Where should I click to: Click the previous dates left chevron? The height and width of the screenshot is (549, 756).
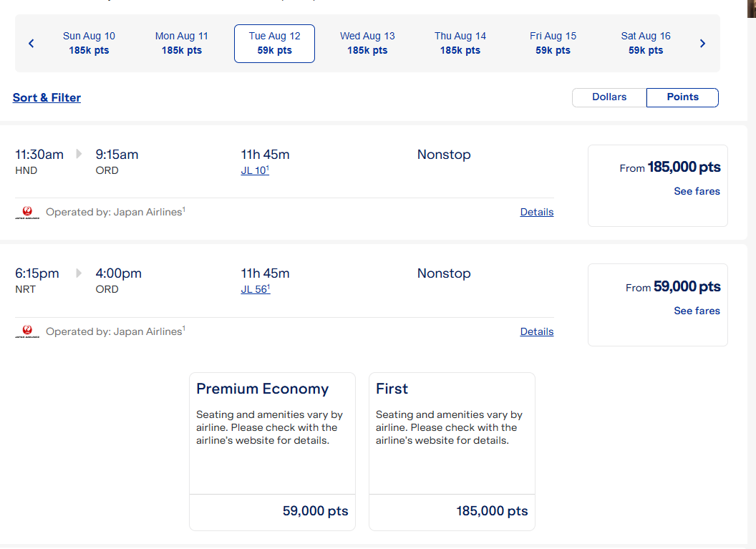[x=31, y=44]
